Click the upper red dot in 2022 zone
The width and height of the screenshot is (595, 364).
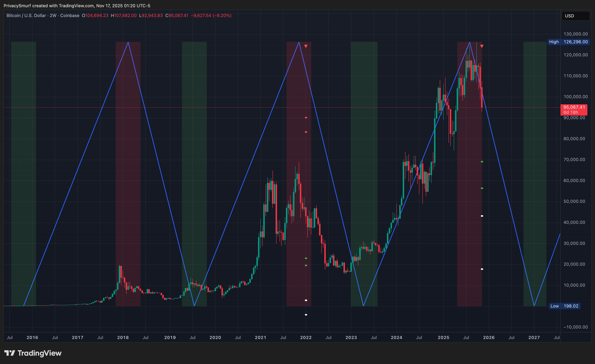coord(306,118)
